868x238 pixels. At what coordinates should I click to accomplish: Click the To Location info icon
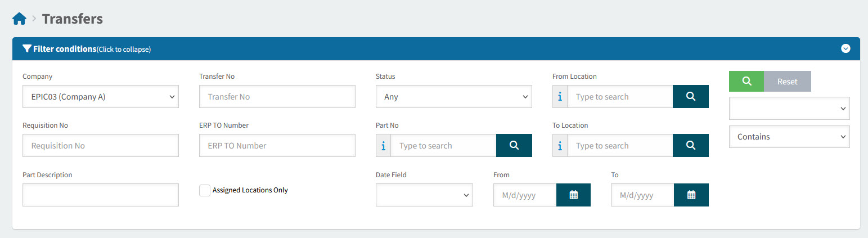[560, 146]
